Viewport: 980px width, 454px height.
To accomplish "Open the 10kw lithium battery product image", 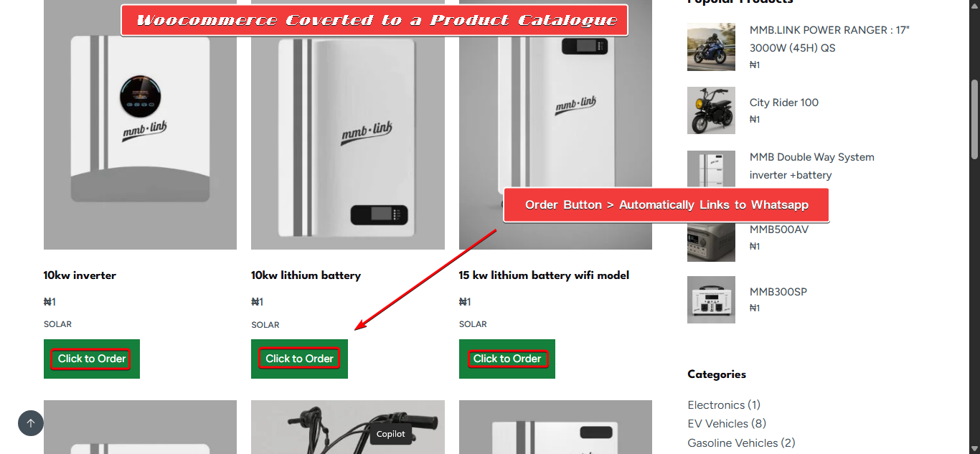I will tap(348, 125).
